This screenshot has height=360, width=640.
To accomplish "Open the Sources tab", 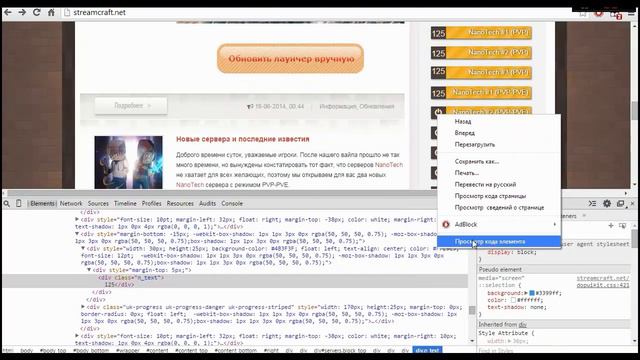I will tap(98, 203).
